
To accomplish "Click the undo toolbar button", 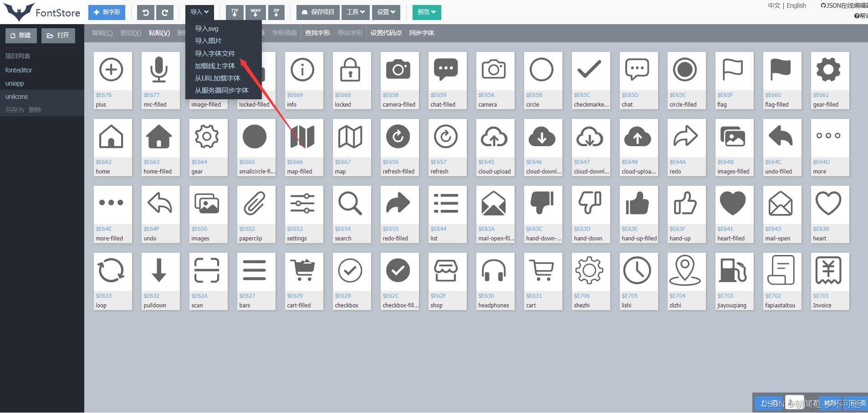I will pyautogui.click(x=146, y=12).
